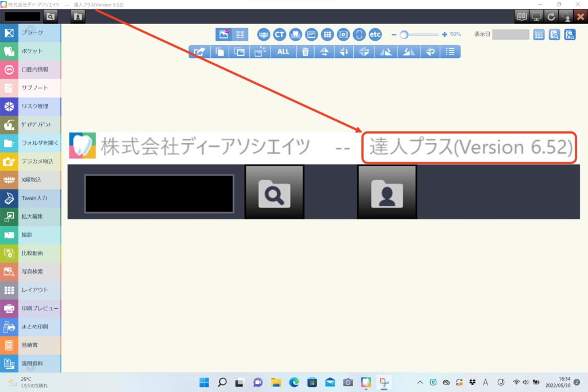Click the refresh icon in top-right bar

(551, 17)
